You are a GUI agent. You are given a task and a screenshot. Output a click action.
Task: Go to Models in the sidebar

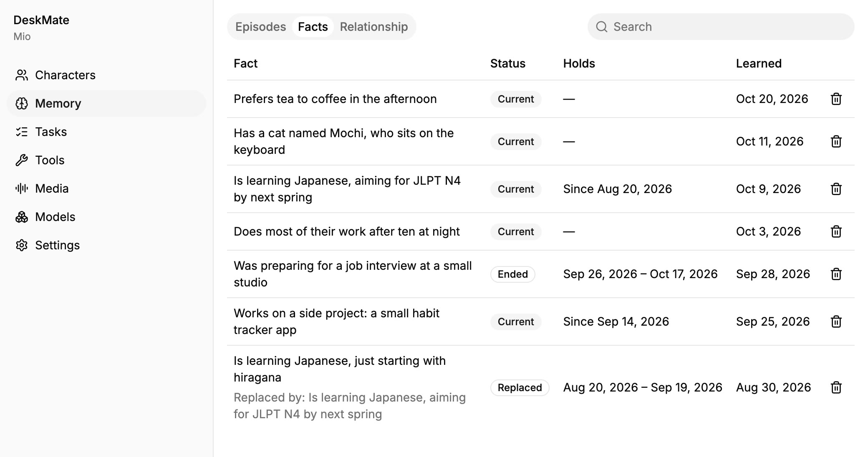[106, 217]
